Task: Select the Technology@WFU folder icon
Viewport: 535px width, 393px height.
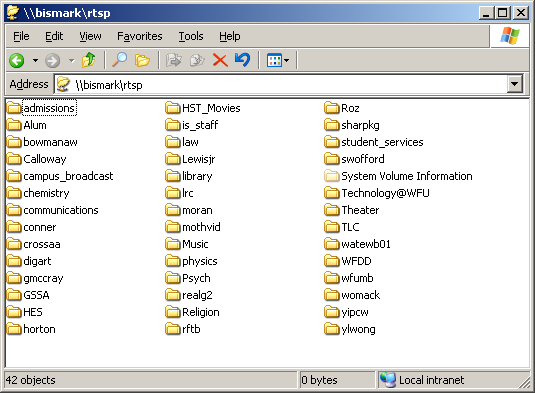Action: (x=332, y=193)
